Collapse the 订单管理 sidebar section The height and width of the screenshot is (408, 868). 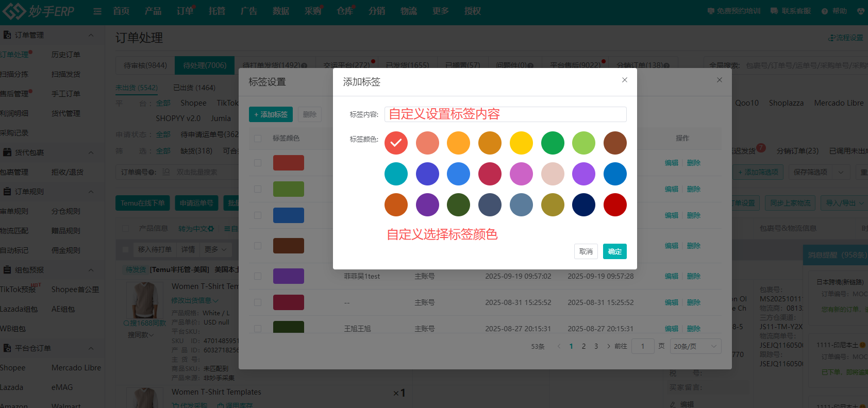point(91,35)
